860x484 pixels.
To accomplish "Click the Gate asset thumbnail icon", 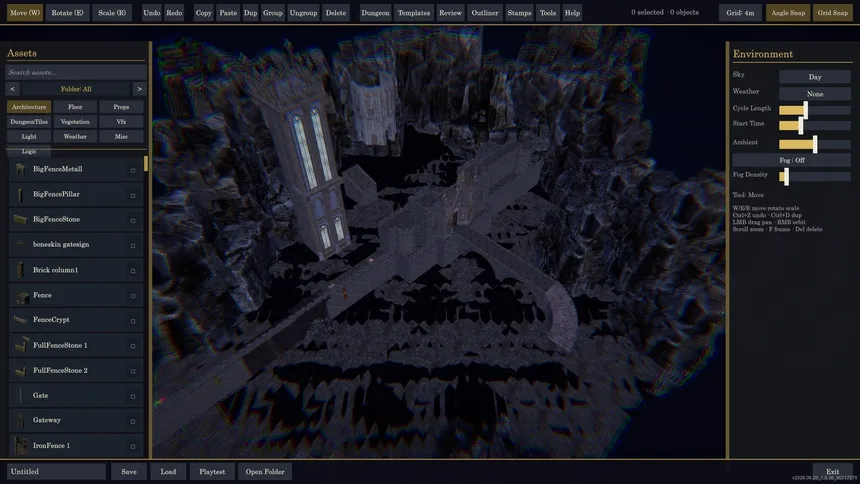I will [x=20, y=395].
